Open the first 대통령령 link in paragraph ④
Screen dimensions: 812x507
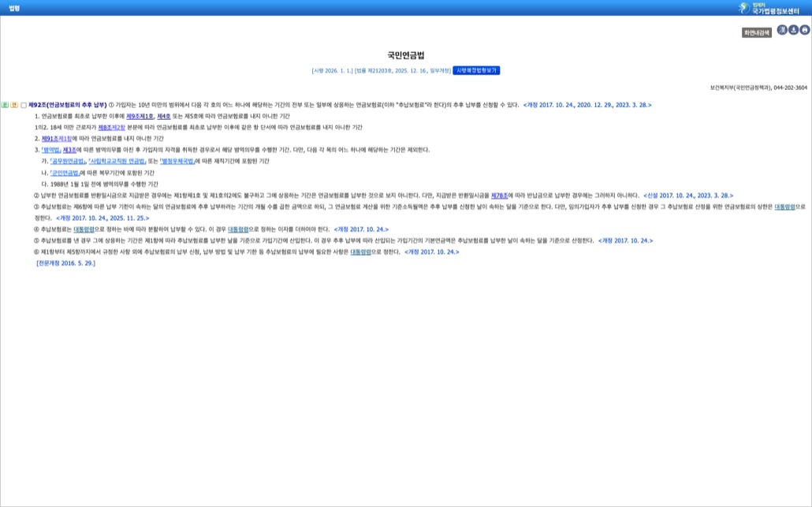click(x=84, y=229)
